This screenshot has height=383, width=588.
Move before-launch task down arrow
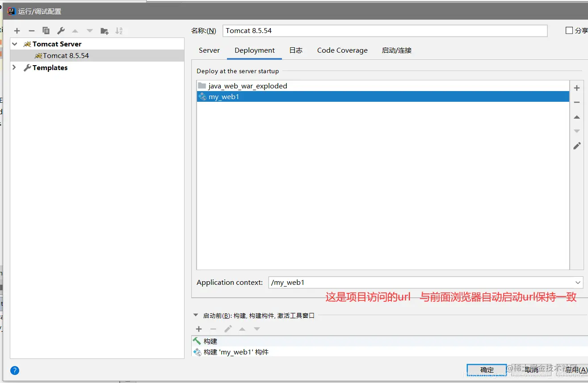click(257, 329)
